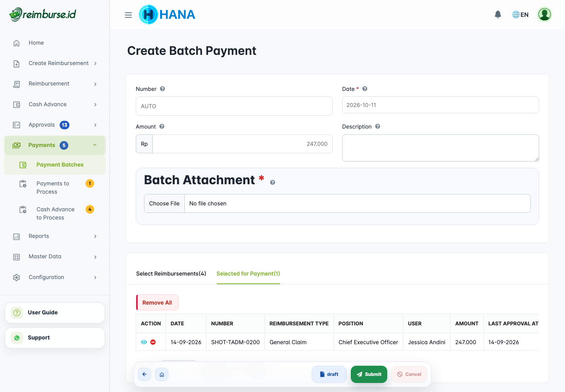Open Home from the sidebar

tap(55, 43)
